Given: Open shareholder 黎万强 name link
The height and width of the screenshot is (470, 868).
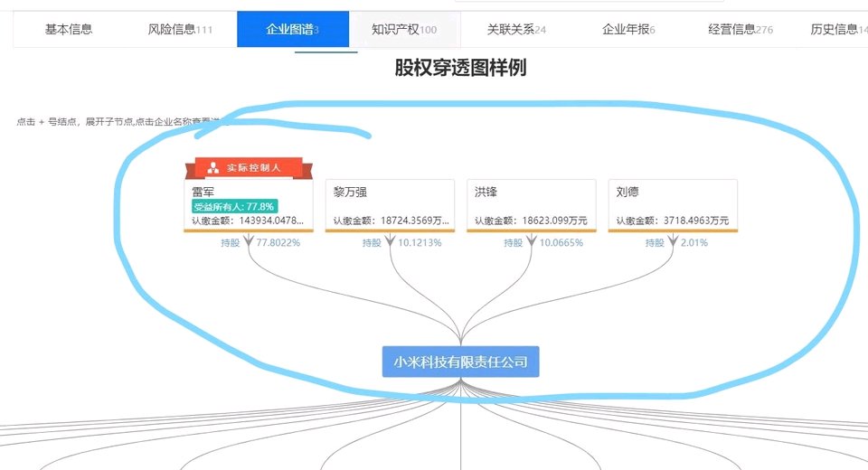Looking at the screenshot, I should click(350, 193).
